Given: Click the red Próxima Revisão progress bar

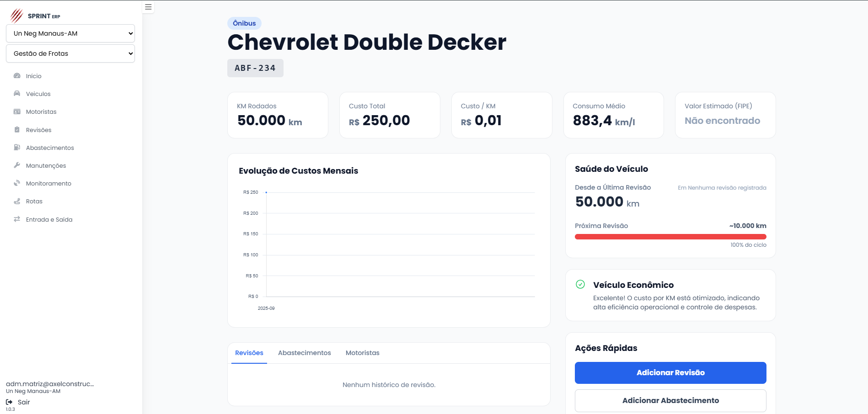Looking at the screenshot, I should (670, 237).
